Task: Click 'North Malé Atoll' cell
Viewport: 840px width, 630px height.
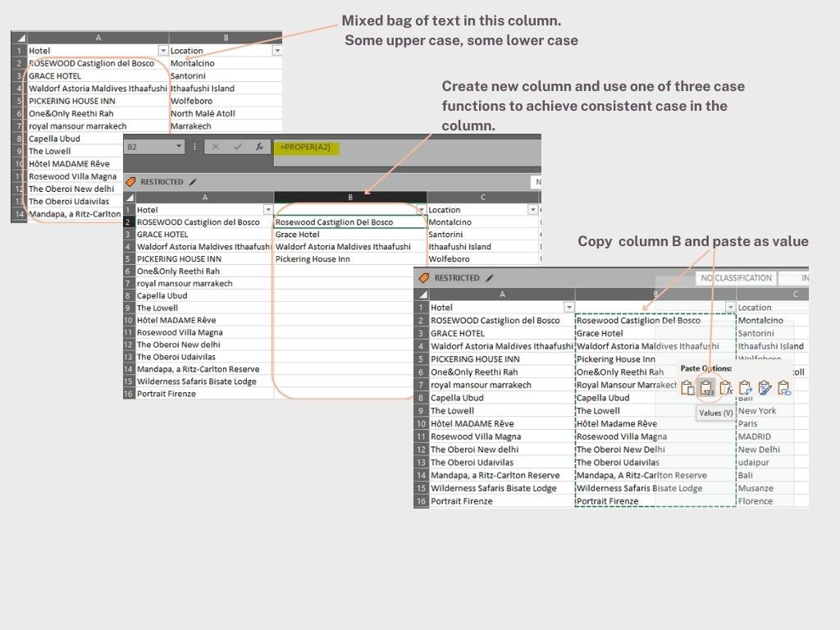Action: click(226, 113)
